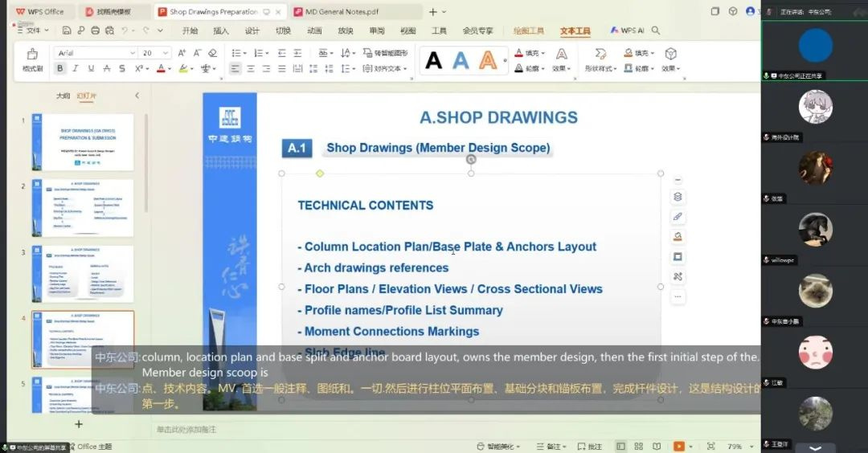Open the zoom 79% dropdown
This screenshot has height=453, width=868.
click(x=751, y=447)
